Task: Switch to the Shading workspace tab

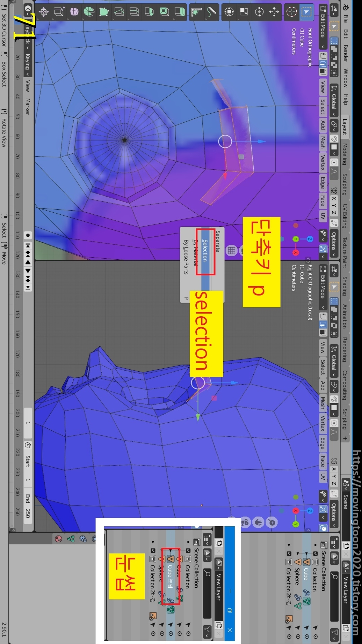Action: tap(345, 286)
